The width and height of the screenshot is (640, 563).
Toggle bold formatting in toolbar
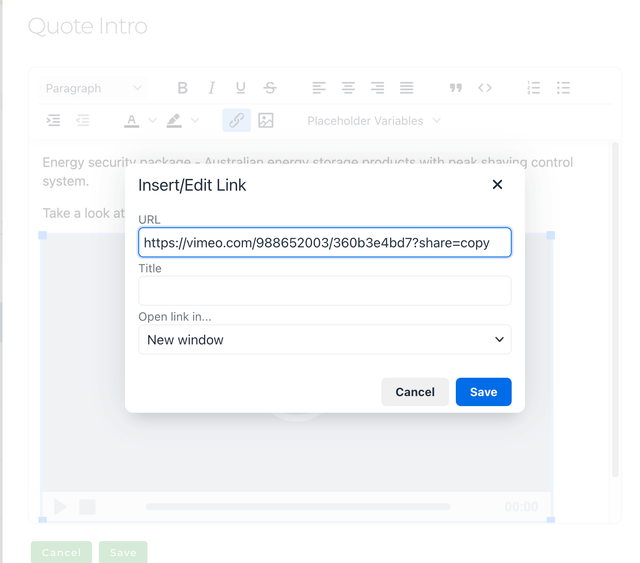182,88
